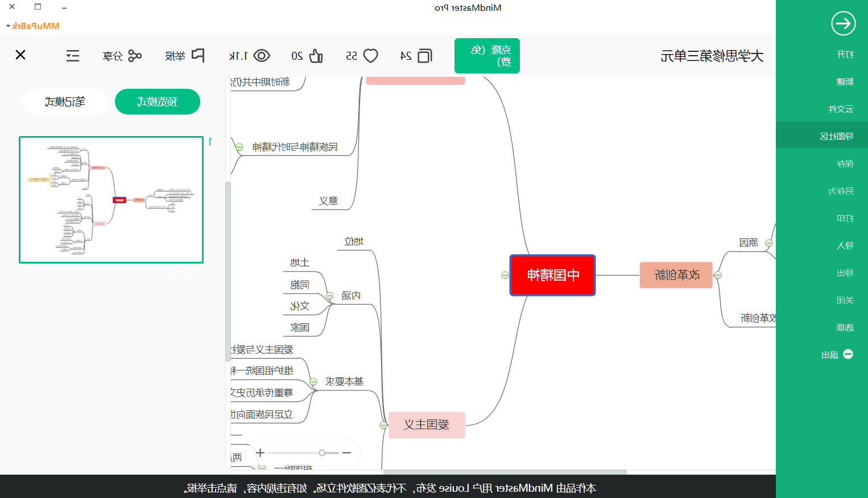This screenshot has height=498, width=868.
Task: Open the 打开 menu item
Action: [x=845, y=55]
